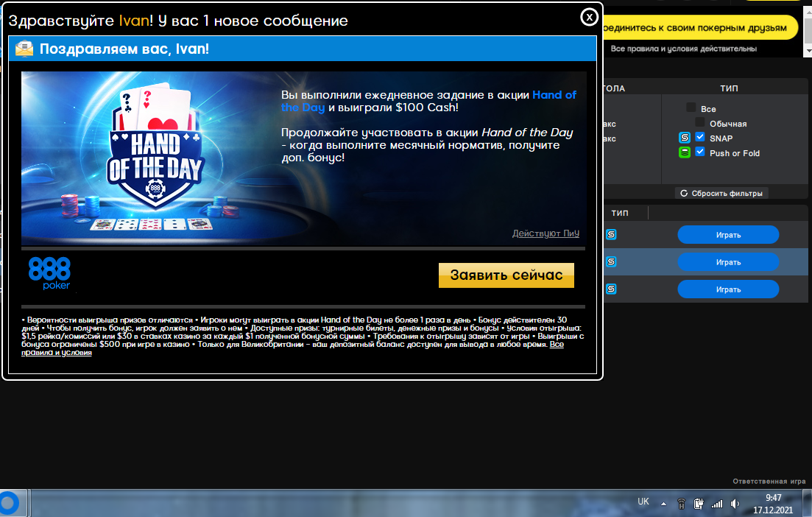Click the SNAP type icon in the top table row

(x=611, y=235)
